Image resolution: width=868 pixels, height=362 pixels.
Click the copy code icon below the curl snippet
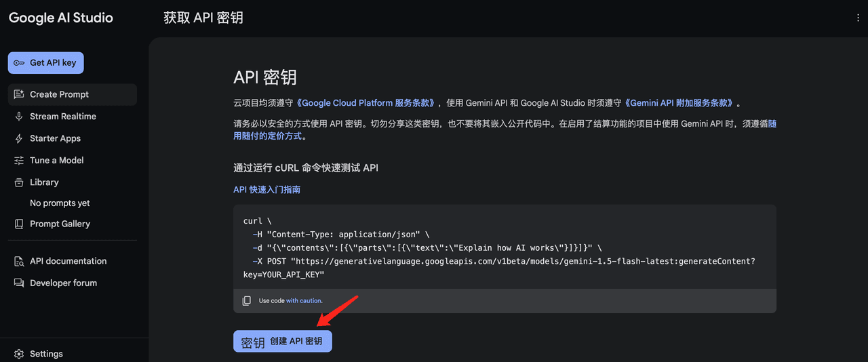click(x=247, y=300)
